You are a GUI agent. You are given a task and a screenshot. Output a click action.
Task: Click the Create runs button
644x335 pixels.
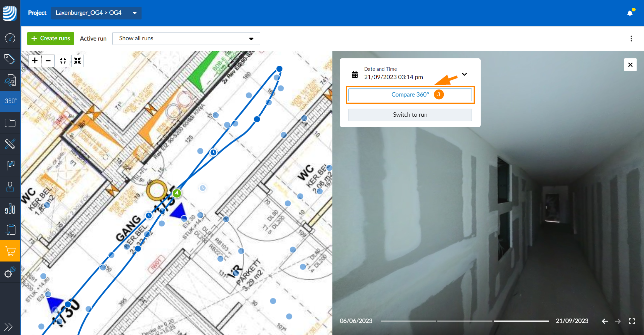[x=51, y=39]
